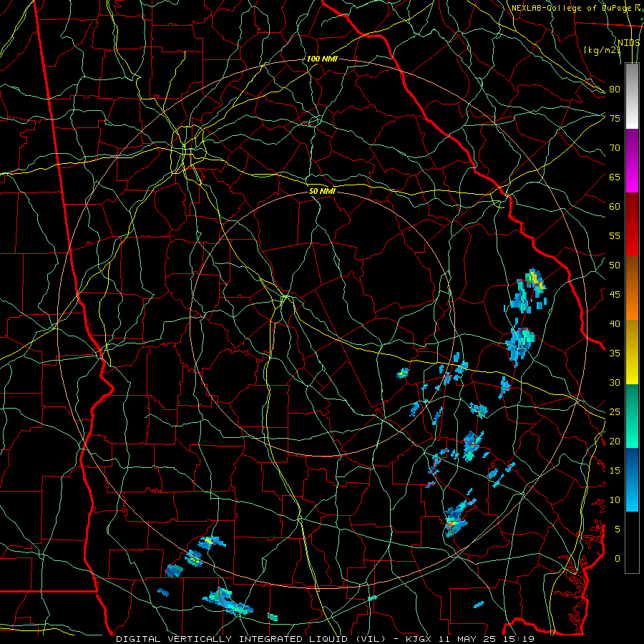Pick the green segment of the VIL legend
Image resolution: width=644 pixels, height=644 pixels.
tap(632, 416)
